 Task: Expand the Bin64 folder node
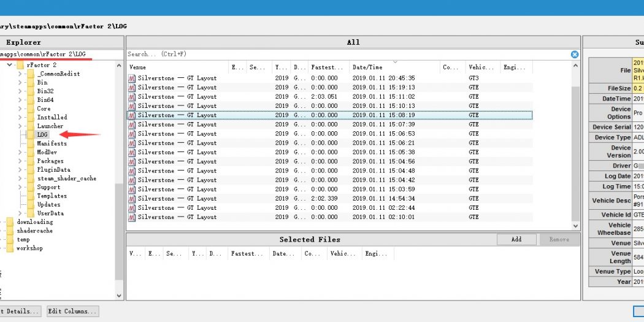pos(20,100)
